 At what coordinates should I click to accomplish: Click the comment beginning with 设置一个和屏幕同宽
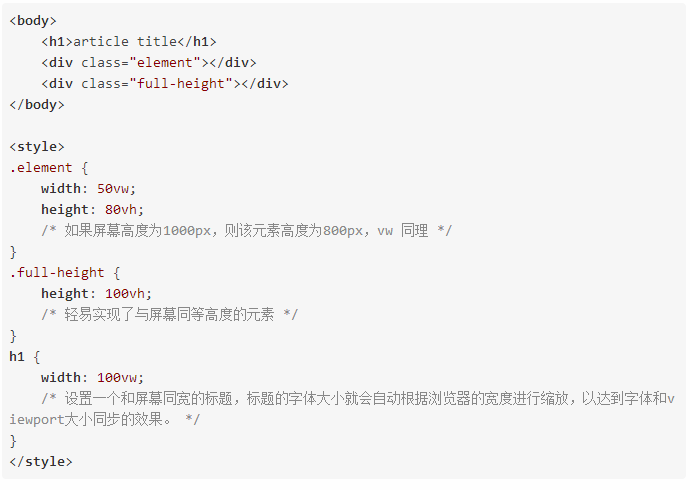click(x=342, y=409)
